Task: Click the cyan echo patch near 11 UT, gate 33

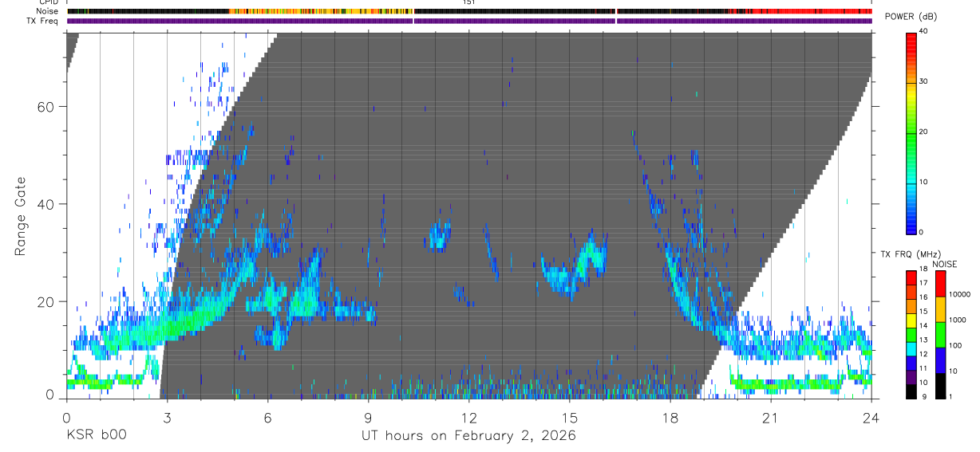Action: coord(440,236)
